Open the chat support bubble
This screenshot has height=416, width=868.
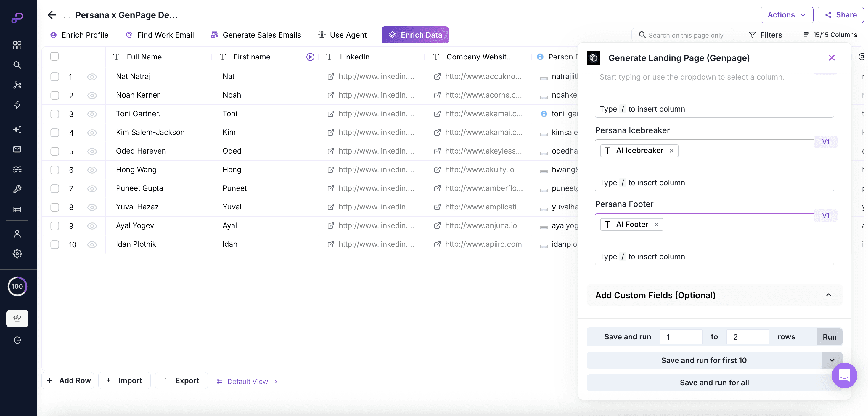(844, 375)
